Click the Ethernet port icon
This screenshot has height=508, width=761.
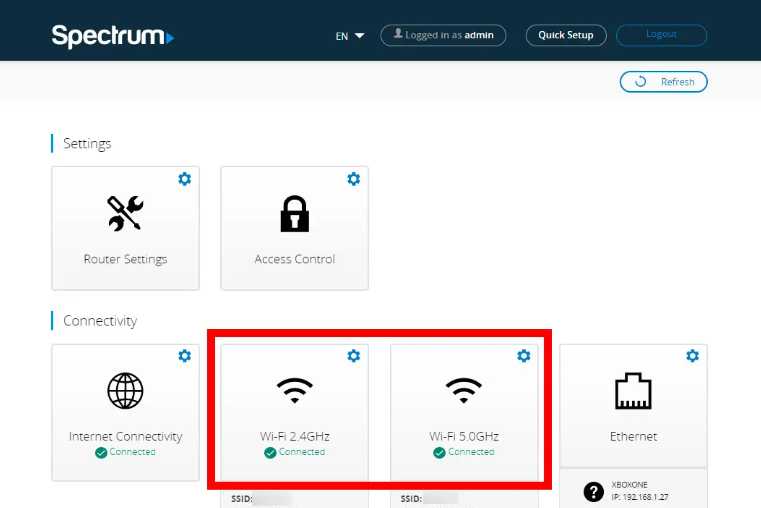click(x=633, y=391)
